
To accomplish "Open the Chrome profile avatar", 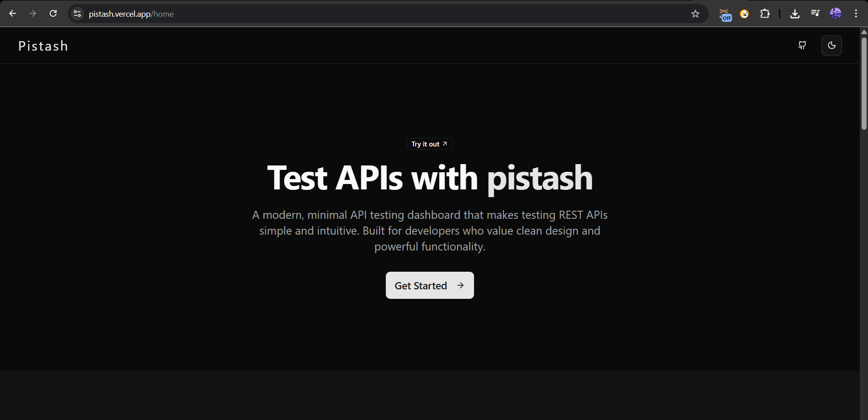I will 835,14.
